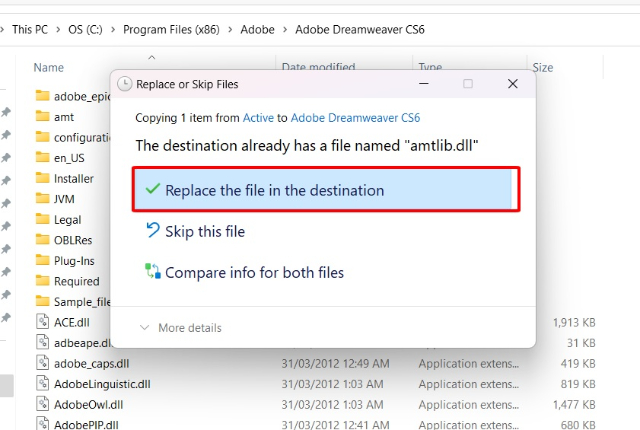The height and width of the screenshot is (430, 640).
Task: Close the Replace or Skip Files dialog
Action: point(513,84)
